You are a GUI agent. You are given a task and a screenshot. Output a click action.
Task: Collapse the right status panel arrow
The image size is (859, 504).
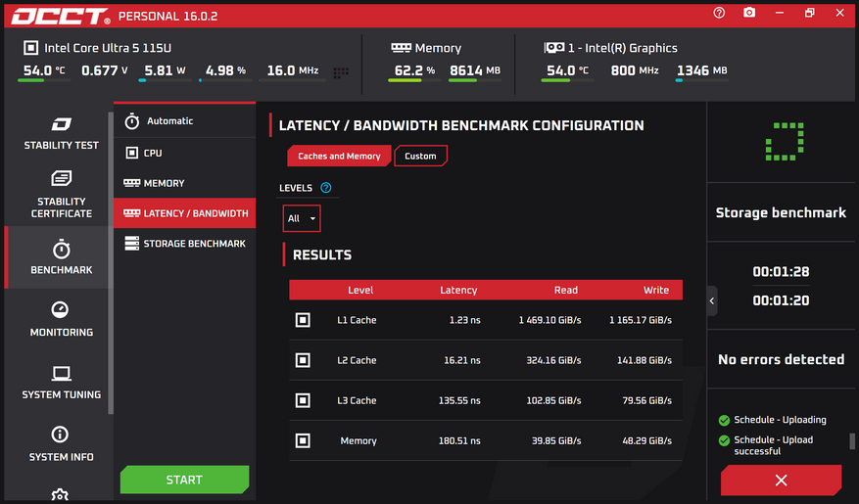pyautogui.click(x=712, y=300)
